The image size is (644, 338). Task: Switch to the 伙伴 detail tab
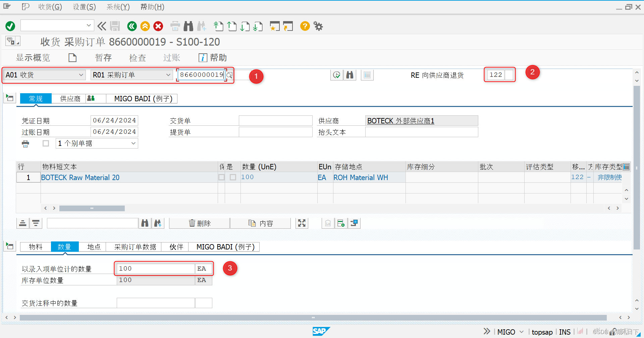(176, 247)
